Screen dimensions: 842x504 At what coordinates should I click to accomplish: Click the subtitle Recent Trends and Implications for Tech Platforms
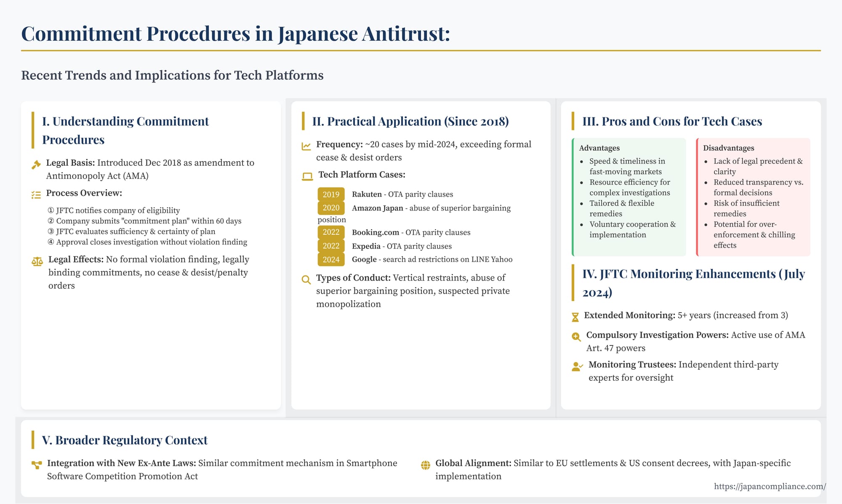[x=172, y=75]
